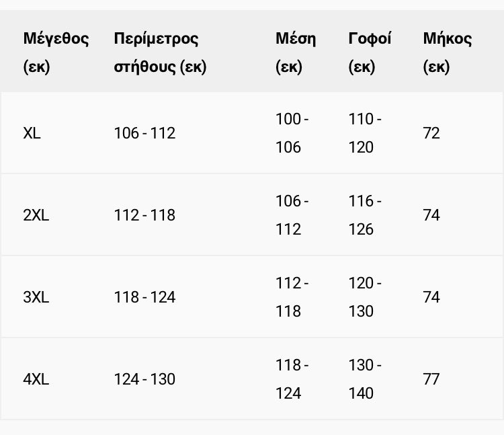The height and width of the screenshot is (435, 504).
Task: Click hips value 110 - 120
Action: (x=365, y=133)
